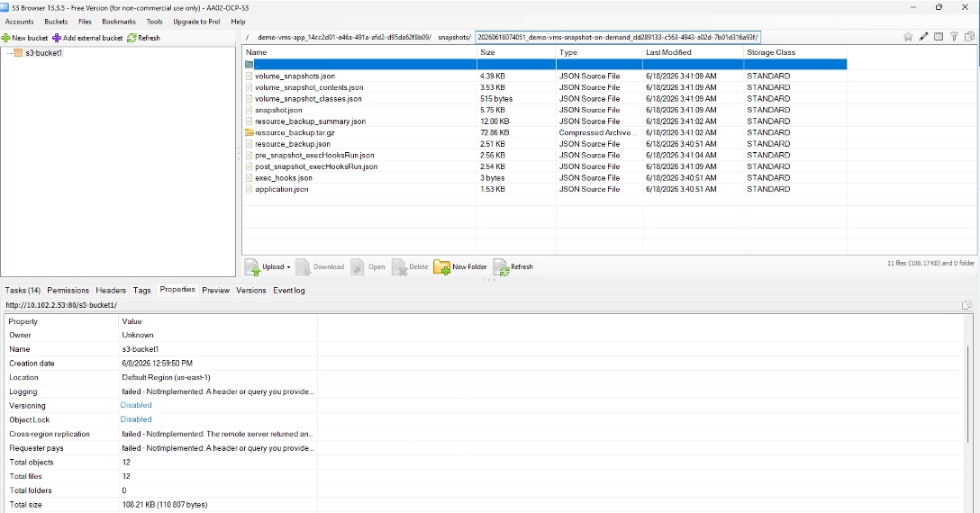Click the Add external bucket icon
This screenshot has height=513, width=980.
pos(57,38)
